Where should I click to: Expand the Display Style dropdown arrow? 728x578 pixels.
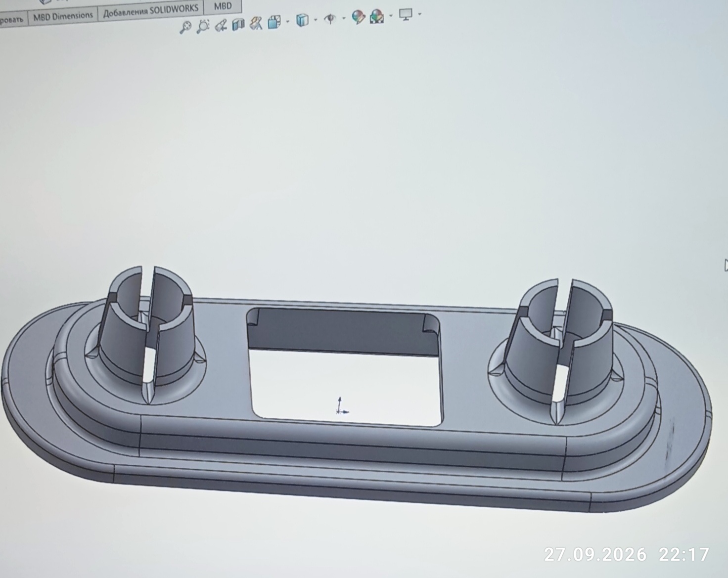pyautogui.click(x=316, y=20)
